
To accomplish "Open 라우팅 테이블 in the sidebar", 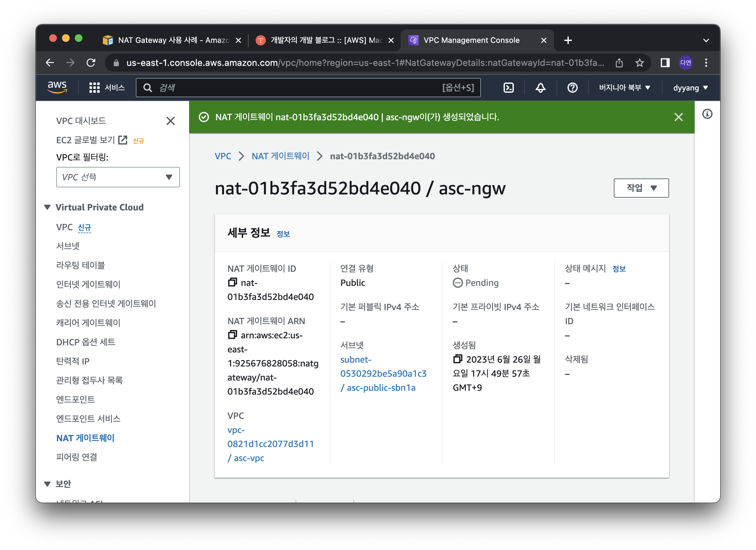I will (x=80, y=265).
